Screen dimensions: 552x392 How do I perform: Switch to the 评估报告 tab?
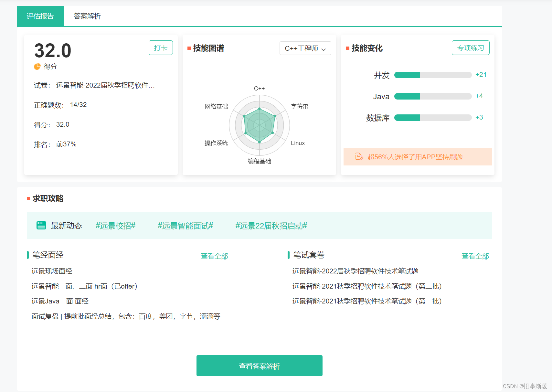pyautogui.click(x=40, y=16)
